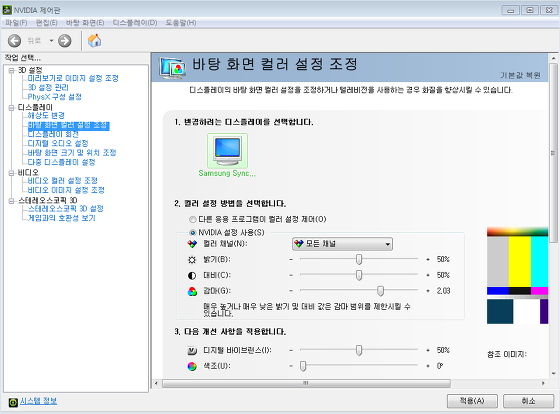Image resolution: width=560 pixels, height=414 pixels.
Task: Click the 감마(G) gamma slider handle
Action: click(x=380, y=291)
